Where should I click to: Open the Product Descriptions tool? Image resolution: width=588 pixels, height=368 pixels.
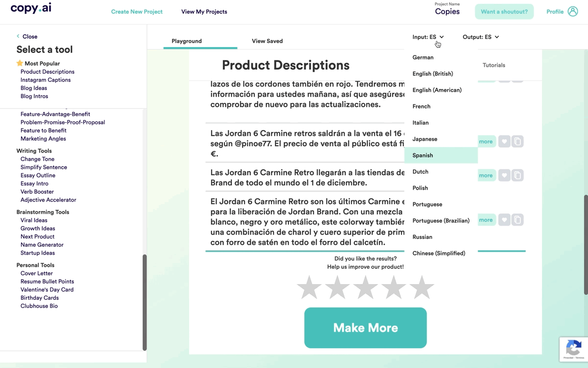pyautogui.click(x=48, y=72)
